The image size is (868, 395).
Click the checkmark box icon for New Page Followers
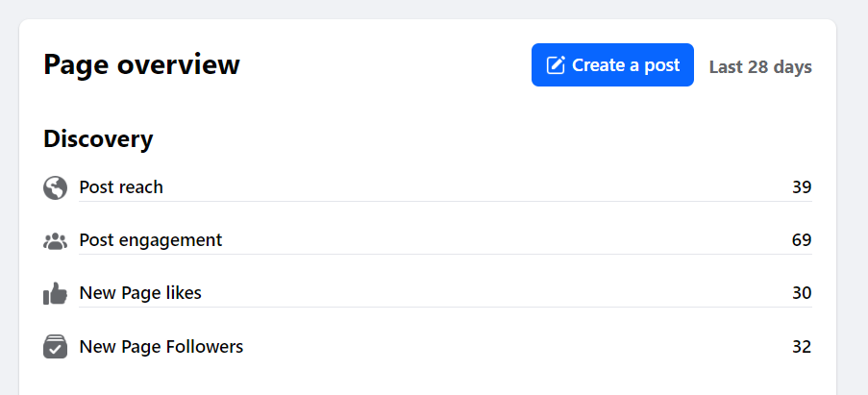click(56, 346)
